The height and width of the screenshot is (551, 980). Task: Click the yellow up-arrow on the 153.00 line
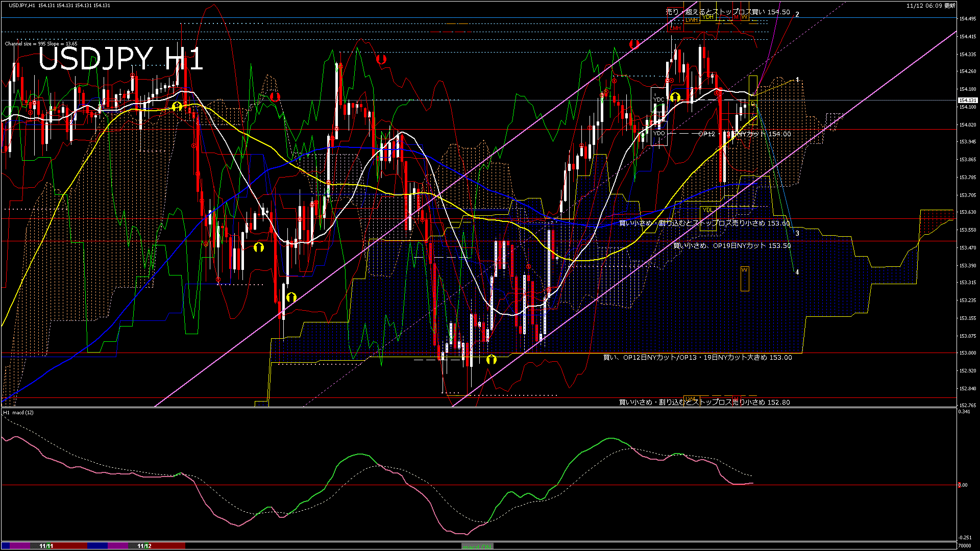pyautogui.click(x=491, y=360)
